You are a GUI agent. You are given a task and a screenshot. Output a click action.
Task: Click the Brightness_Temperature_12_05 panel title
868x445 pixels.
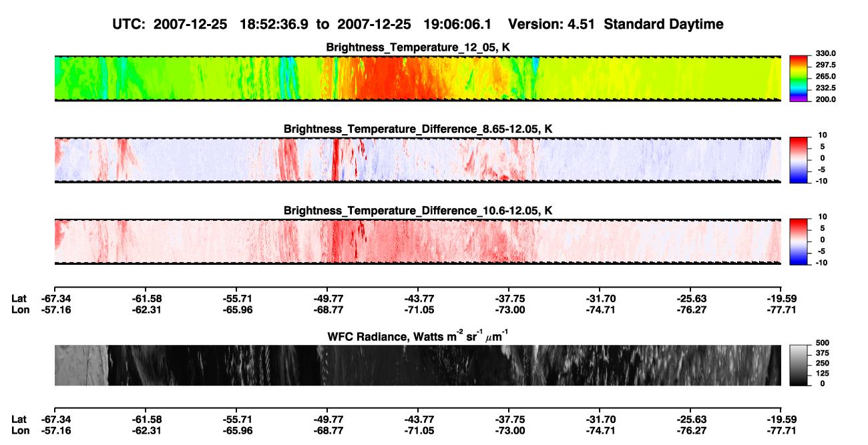(x=418, y=47)
